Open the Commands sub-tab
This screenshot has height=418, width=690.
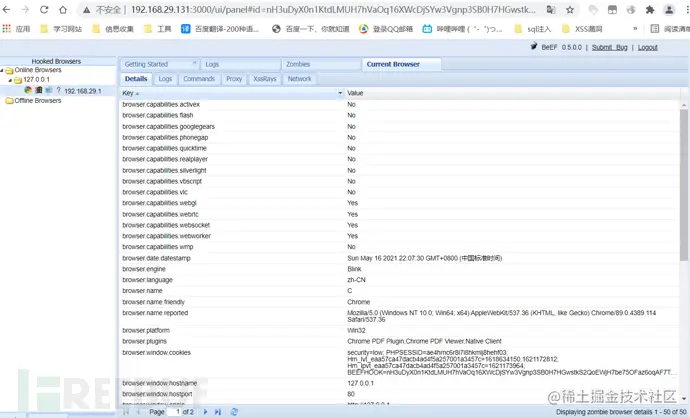coord(199,79)
